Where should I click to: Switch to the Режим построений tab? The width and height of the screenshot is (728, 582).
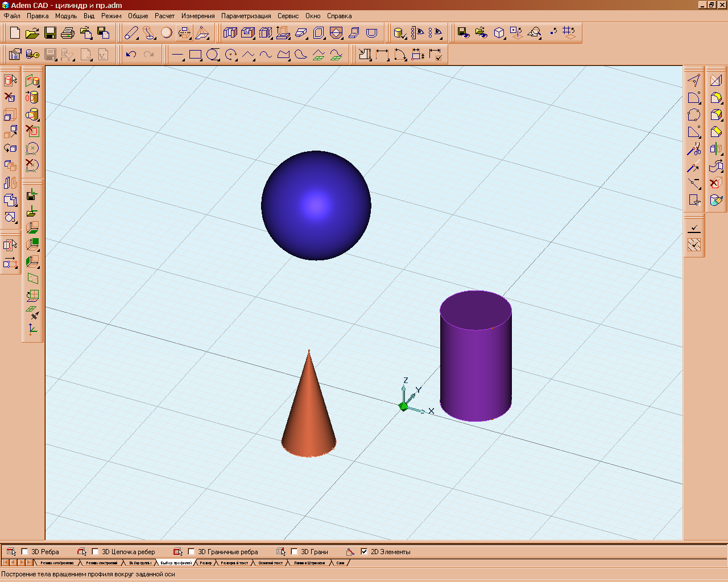point(102,563)
